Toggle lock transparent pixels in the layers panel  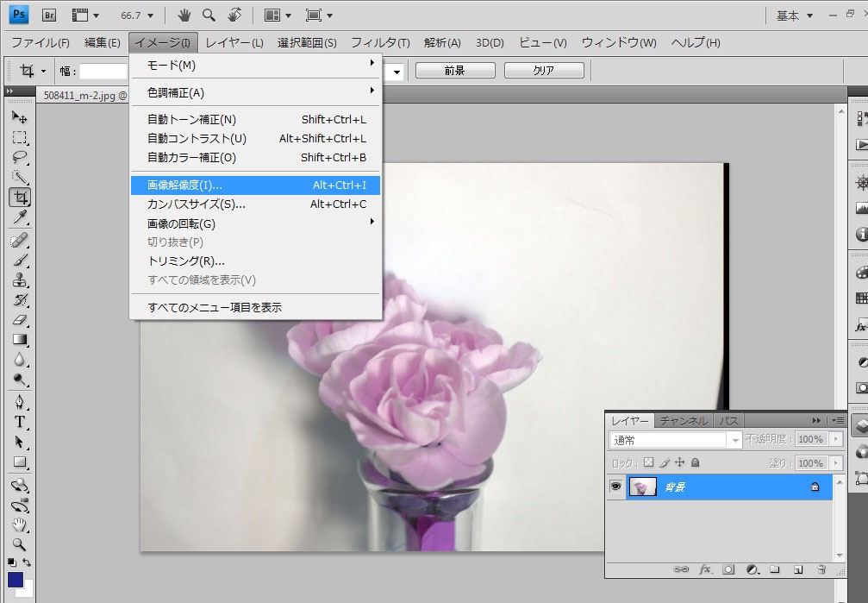click(649, 463)
